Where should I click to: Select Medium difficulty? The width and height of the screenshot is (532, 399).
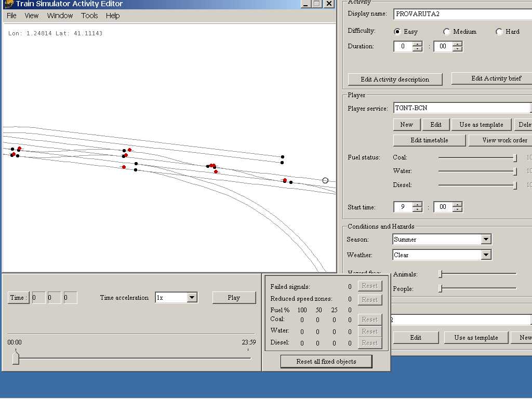click(447, 32)
